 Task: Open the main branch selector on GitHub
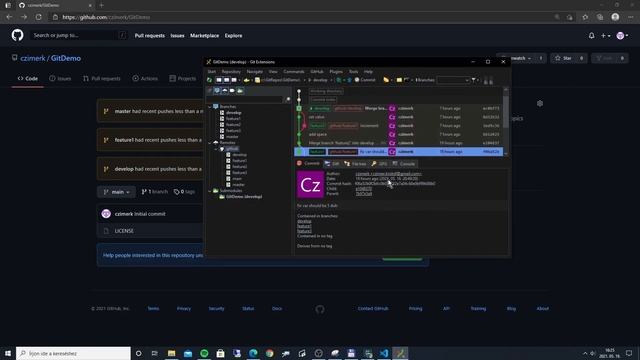tap(116, 191)
